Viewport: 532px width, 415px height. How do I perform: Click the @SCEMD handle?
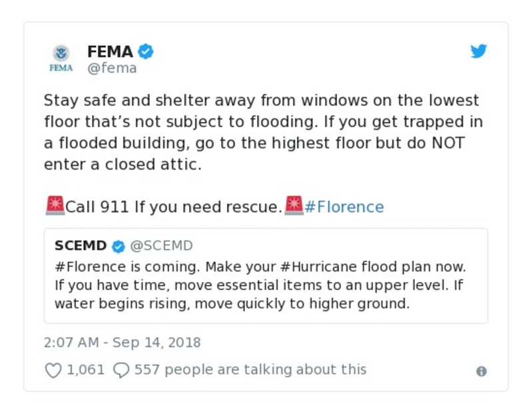tap(161, 246)
